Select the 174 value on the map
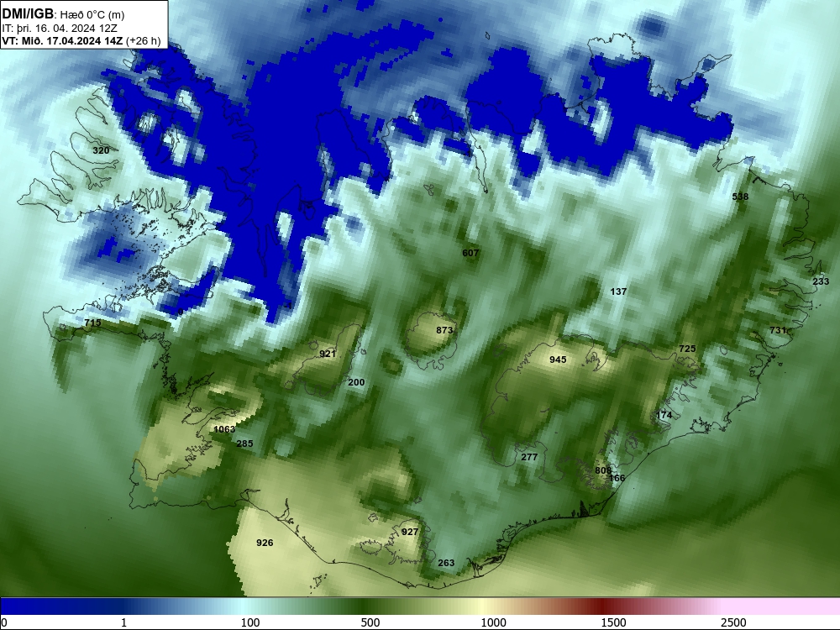This screenshot has width=840, height=630. [664, 415]
